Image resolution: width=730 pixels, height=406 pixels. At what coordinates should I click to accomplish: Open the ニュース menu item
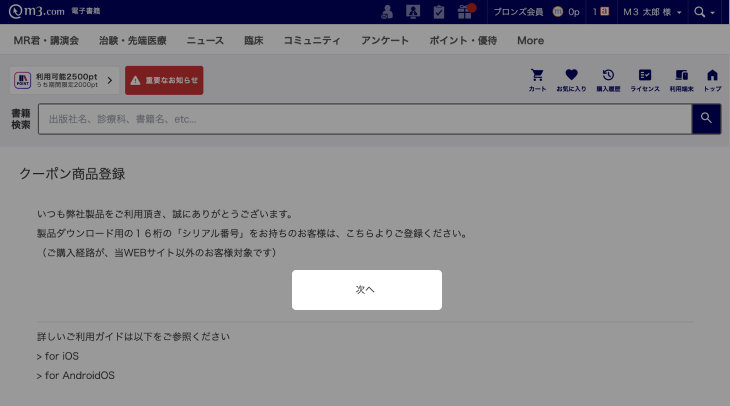point(205,41)
